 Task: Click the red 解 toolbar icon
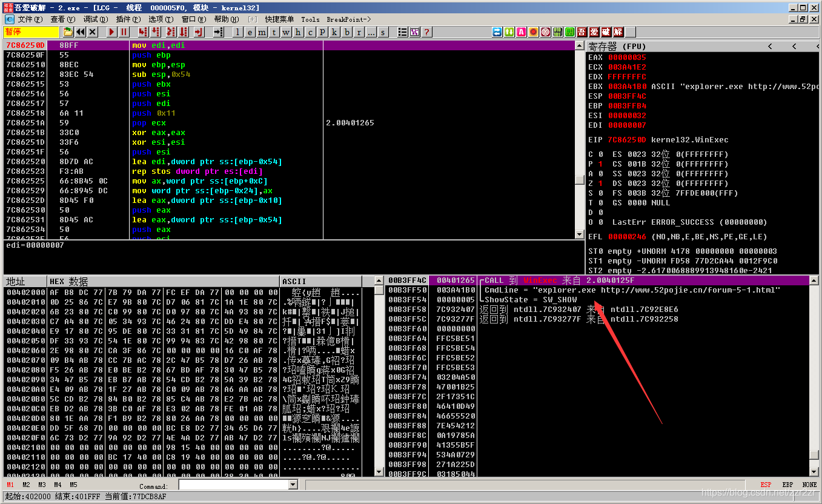[x=617, y=32]
